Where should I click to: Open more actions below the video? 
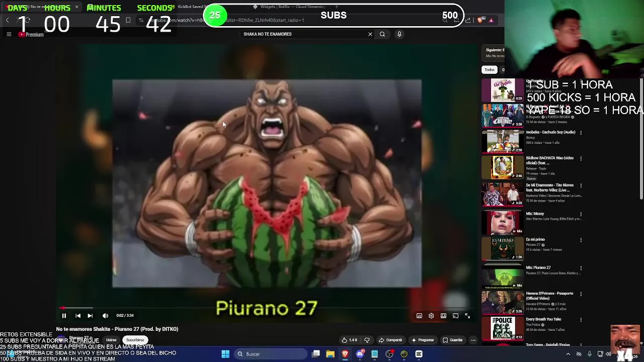pos(473,340)
